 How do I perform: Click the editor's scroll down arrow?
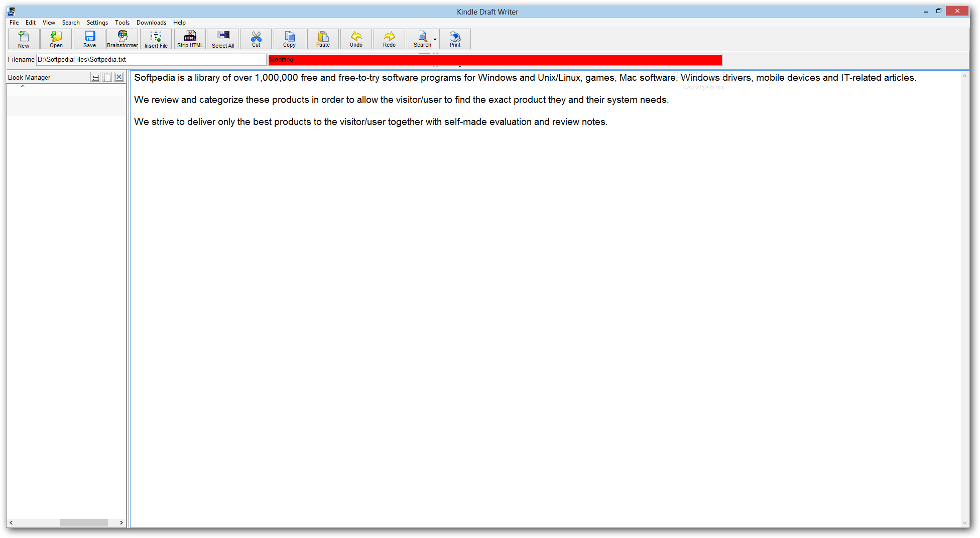964,522
